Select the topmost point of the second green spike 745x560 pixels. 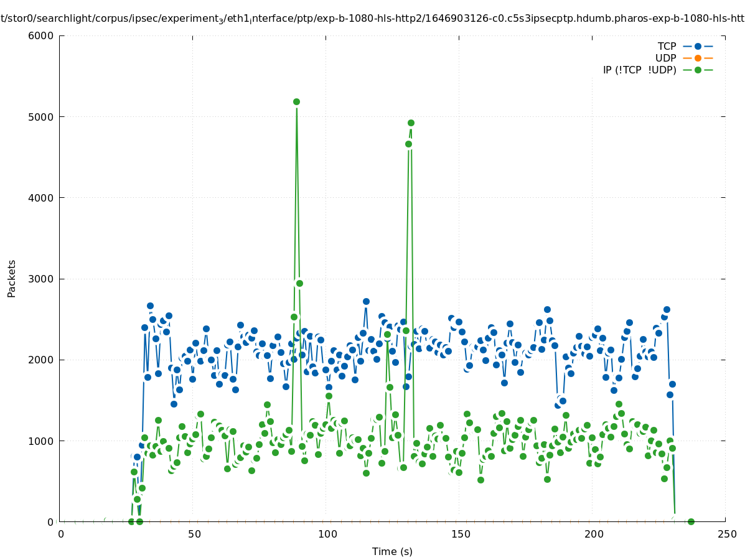point(411,123)
